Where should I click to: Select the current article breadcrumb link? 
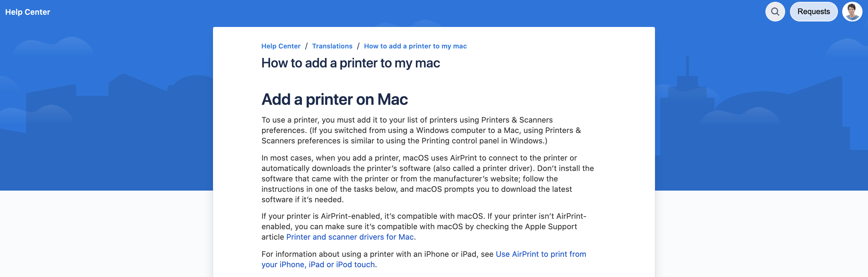[415, 46]
